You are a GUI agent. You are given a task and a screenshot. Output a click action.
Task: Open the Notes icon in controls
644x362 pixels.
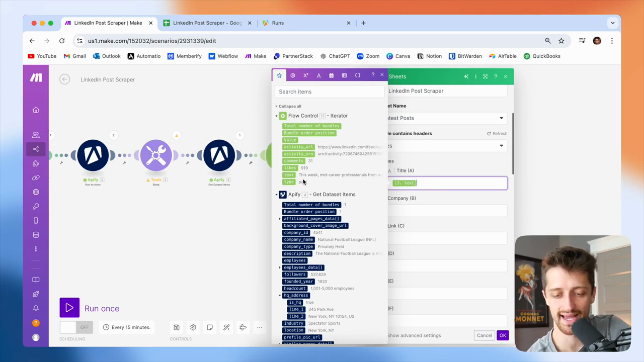coord(210,327)
